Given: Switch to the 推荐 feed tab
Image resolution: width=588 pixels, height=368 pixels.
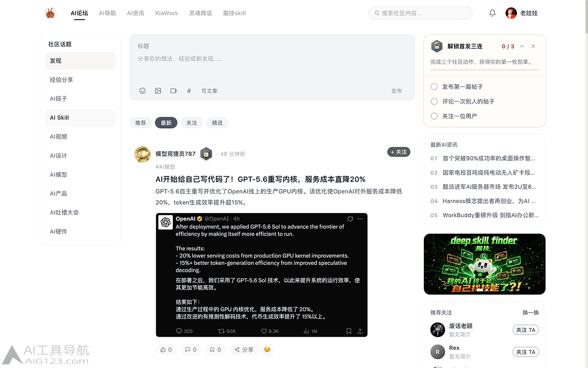Looking at the screenshot, I should [141, 123].
